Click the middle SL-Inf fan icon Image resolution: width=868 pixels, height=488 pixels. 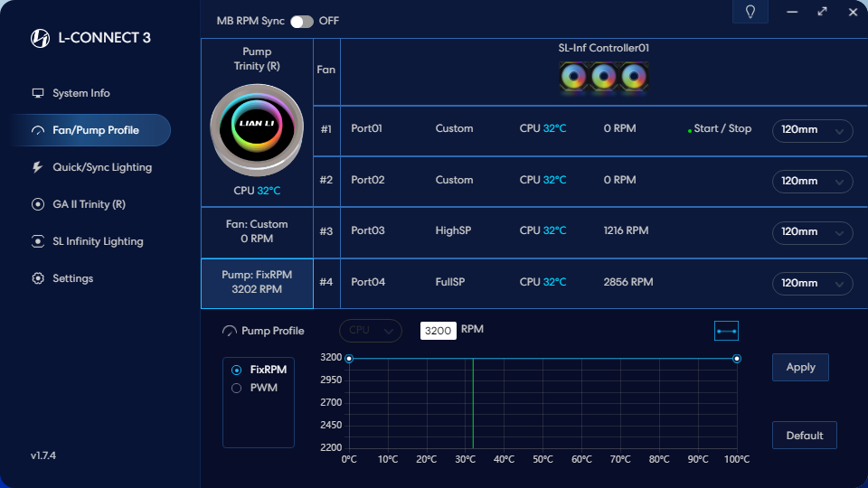pyautogui.click(x=603, y=77)
